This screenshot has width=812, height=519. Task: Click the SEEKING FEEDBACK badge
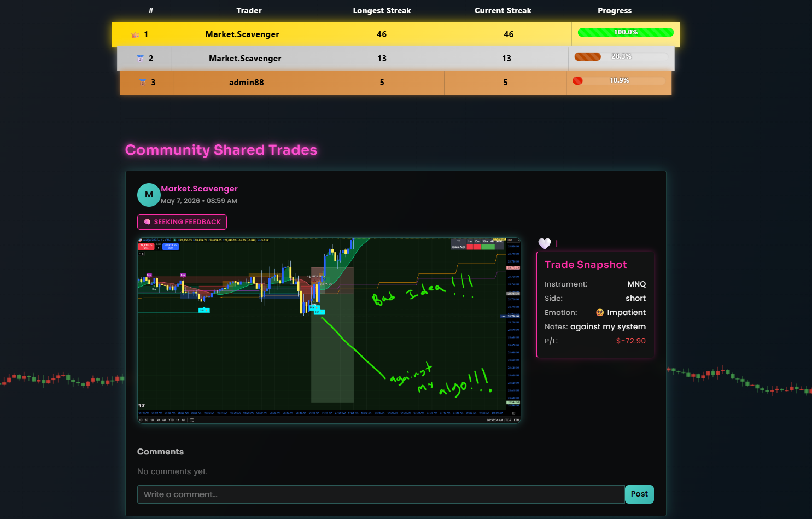182,222
